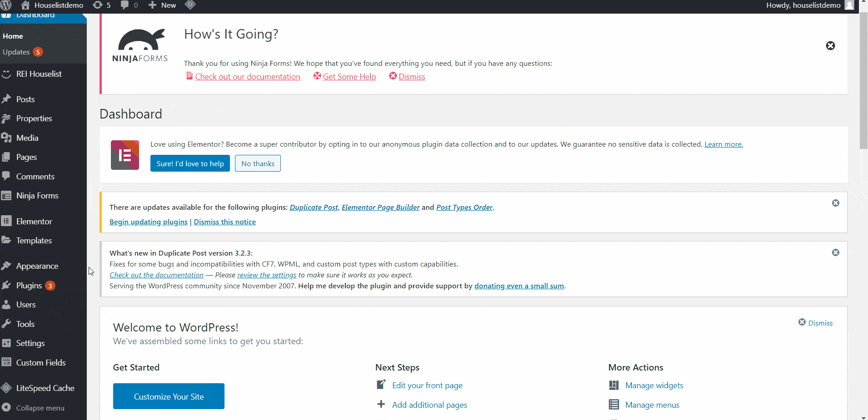The image size is (868, 420).
Task: Open Check out our documentation link
Action: [248, 77]
